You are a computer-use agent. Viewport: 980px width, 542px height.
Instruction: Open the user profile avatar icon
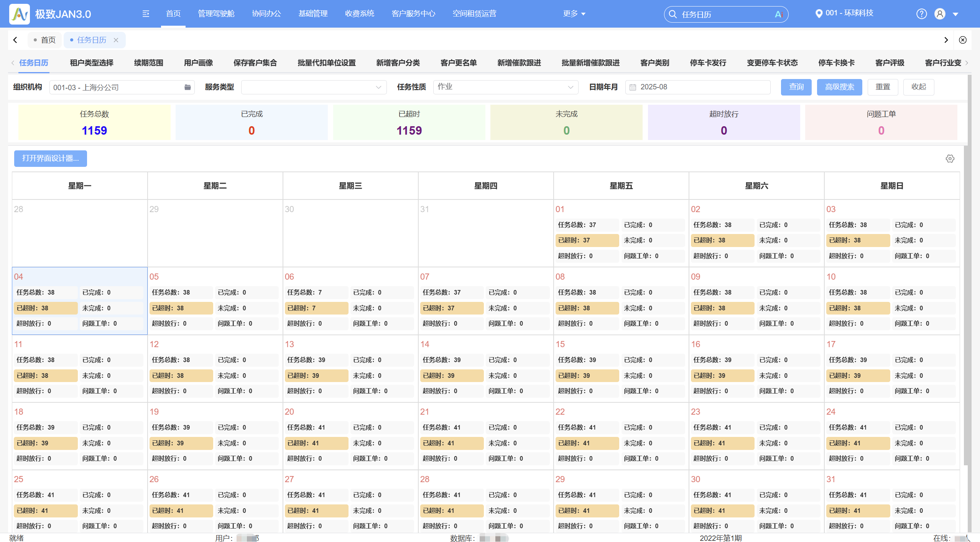click(x=940, y=14)
